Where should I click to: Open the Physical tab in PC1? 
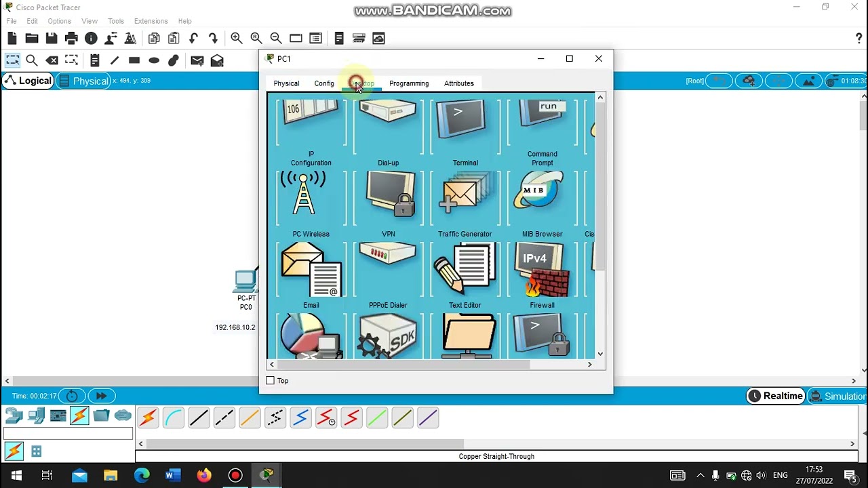(x=286, y=83)
